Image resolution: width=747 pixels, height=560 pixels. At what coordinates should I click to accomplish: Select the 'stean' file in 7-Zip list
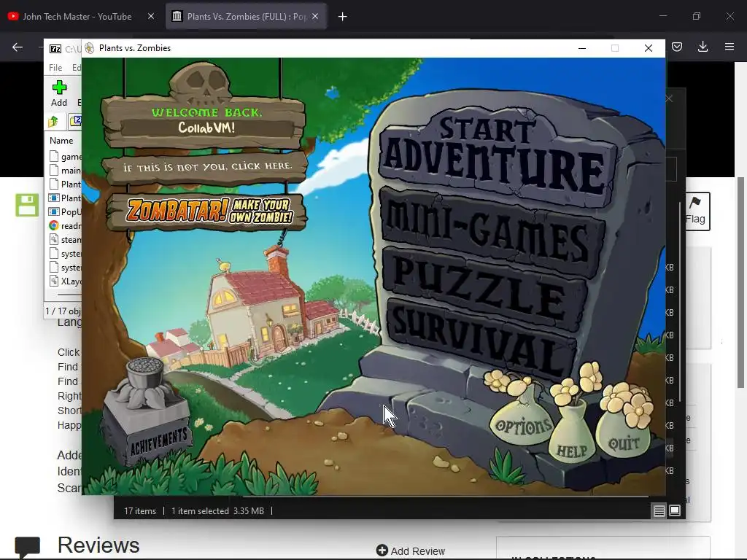(65, 239)
